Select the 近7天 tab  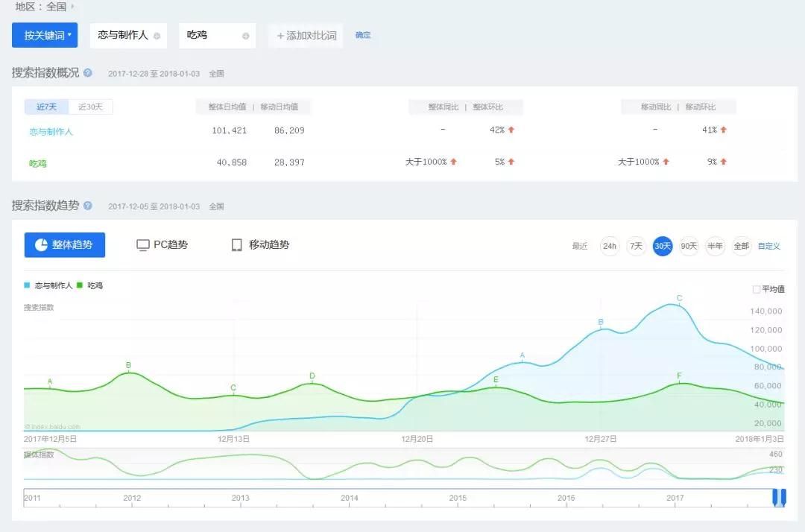pos(47,107)
